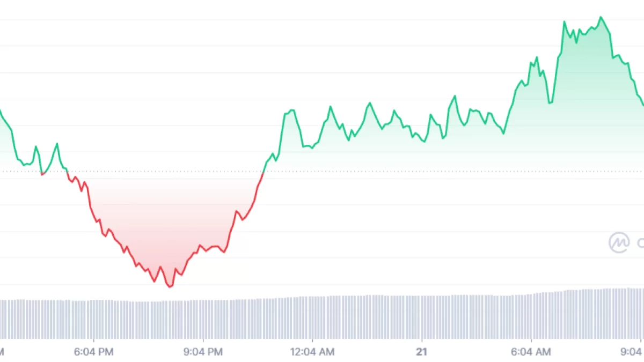
Task: Click the dotted horizontal baseline on the chart
Action: 376,172
